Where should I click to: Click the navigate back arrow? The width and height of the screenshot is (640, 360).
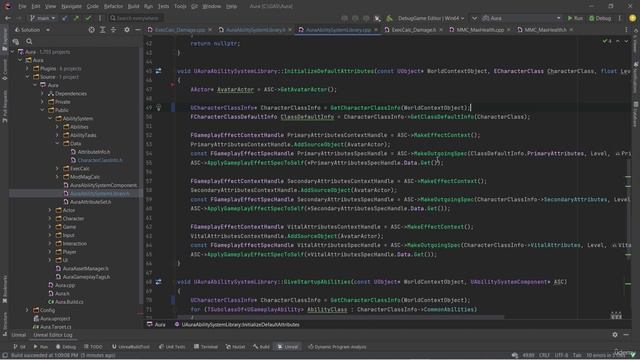pos(8,18)
